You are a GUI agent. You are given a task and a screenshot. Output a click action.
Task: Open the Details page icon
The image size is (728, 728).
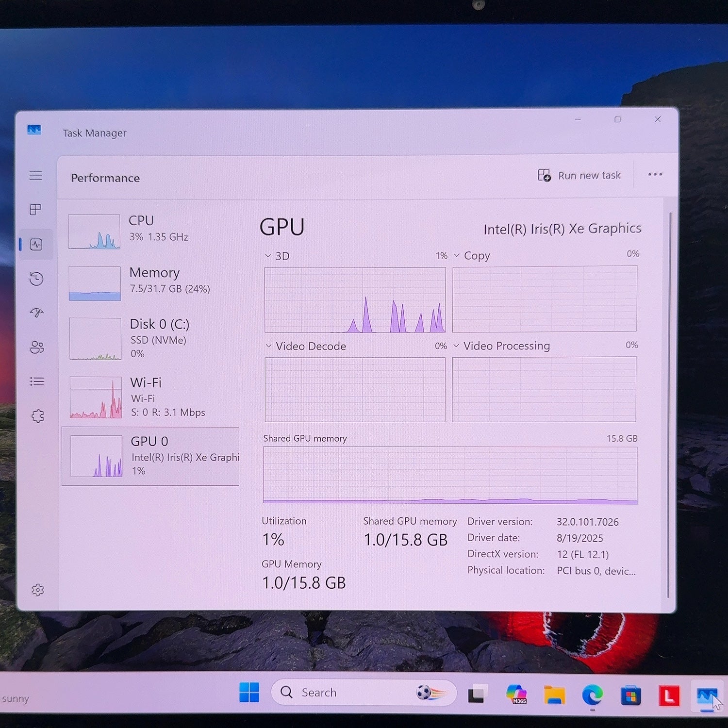[37, 381]
